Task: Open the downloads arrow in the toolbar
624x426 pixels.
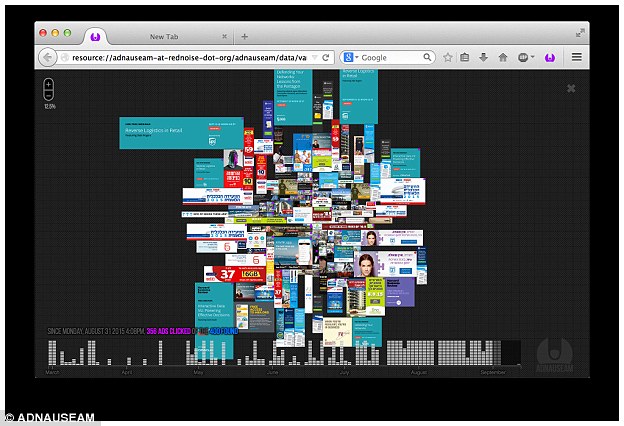Action: click(484, 58)
